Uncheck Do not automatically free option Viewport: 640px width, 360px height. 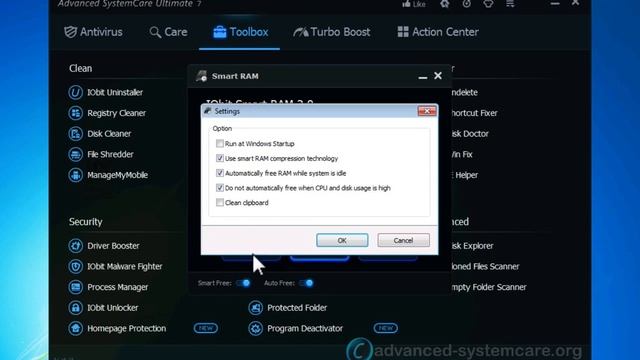tap(220, 188)
